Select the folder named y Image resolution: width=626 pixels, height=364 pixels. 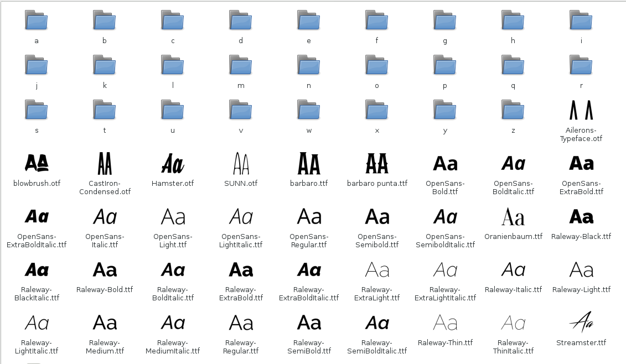445,110
